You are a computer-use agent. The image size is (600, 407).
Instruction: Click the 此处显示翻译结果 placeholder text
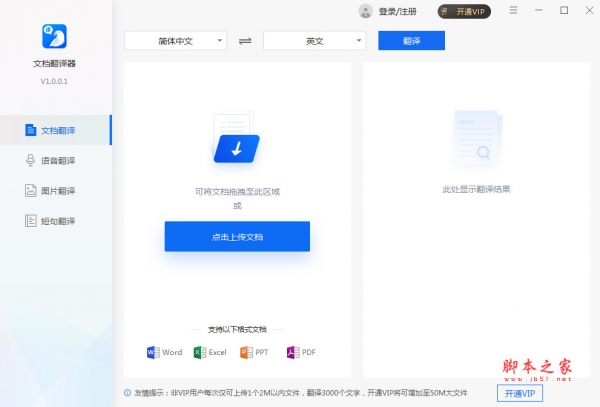[476, 189]
